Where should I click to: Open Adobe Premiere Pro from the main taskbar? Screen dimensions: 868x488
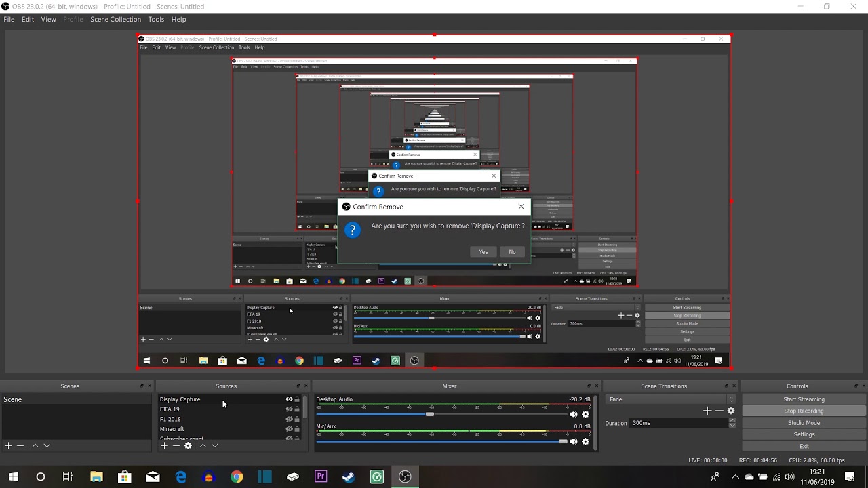tap(321, 476)
